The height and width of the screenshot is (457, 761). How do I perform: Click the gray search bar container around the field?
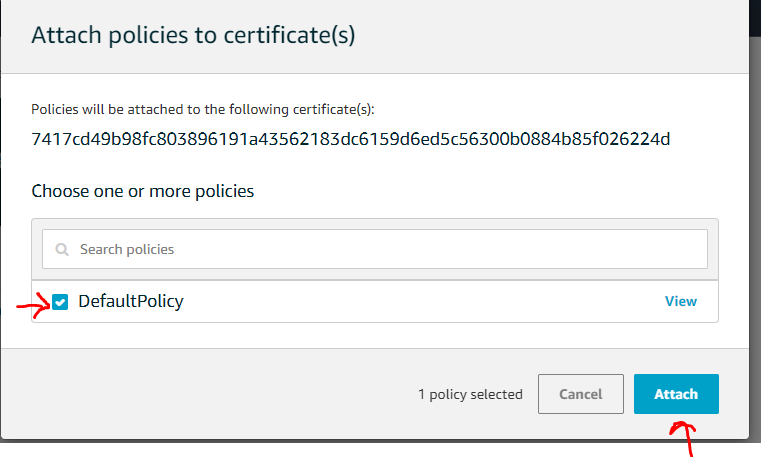(x=375, y=224)
